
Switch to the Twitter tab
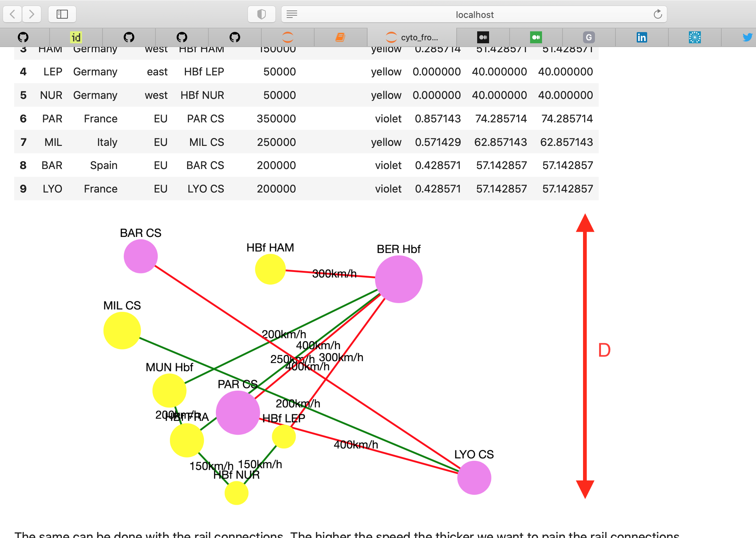click(748, 37)
